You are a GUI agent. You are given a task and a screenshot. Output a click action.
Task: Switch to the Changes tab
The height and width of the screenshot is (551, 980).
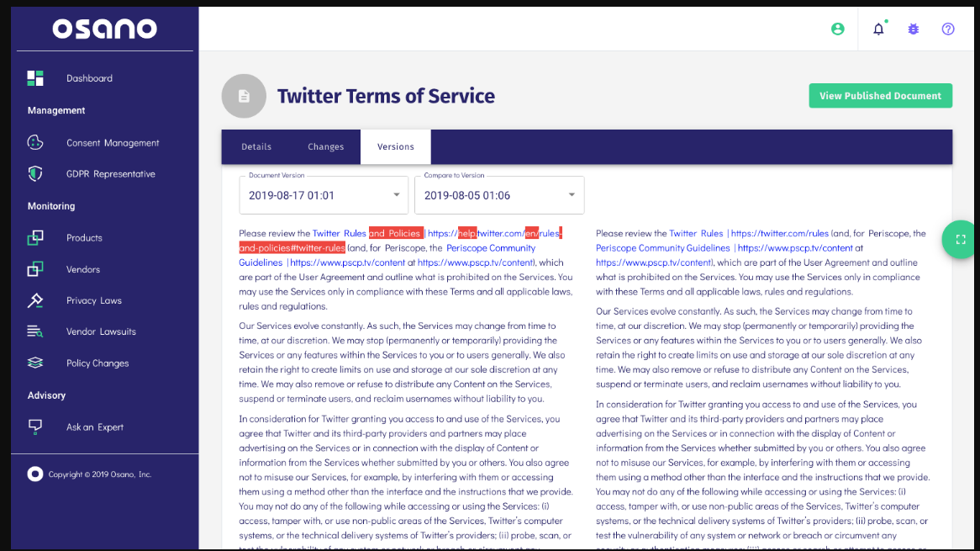(x=325, y=147)
